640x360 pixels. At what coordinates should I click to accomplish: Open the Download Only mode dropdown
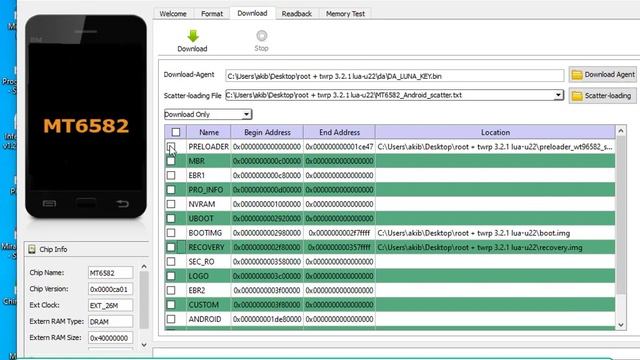tap(208, 114)
